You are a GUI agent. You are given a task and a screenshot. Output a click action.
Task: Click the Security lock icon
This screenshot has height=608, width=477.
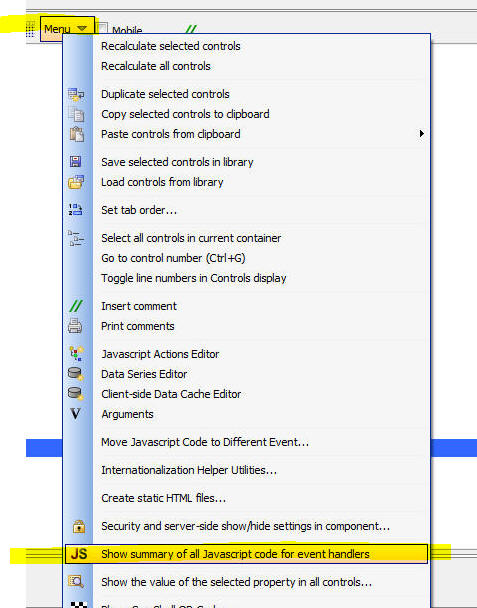[x=79, y=526]
